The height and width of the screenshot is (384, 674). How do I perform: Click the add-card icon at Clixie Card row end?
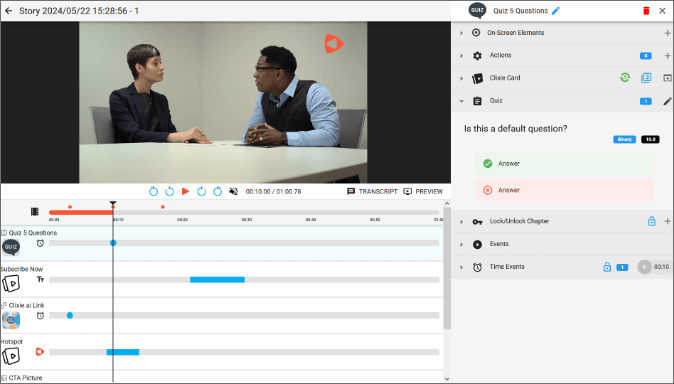(x=667, y=78)
